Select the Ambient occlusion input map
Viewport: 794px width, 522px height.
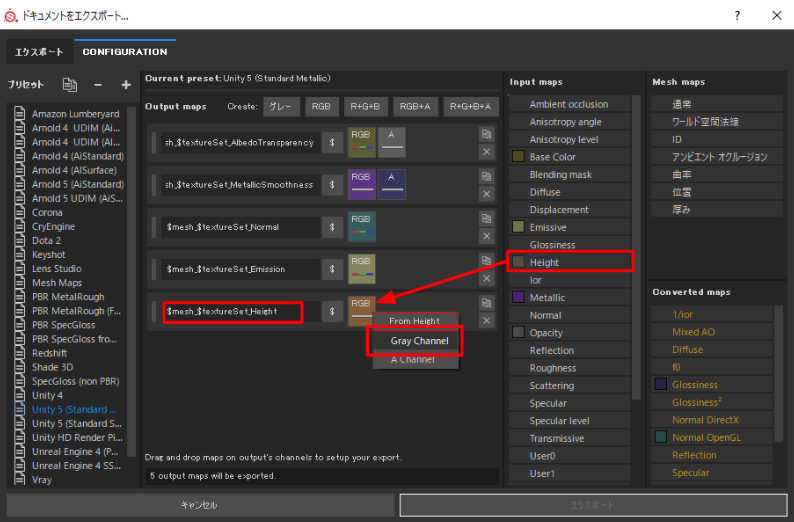coord(570,104)
